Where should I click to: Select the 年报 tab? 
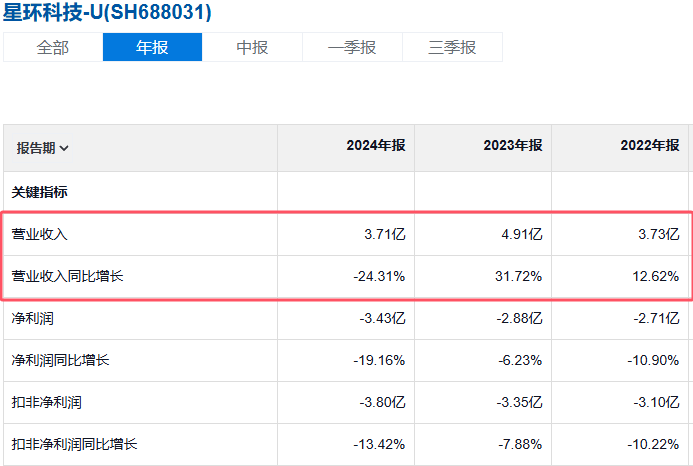pos(152,47)
